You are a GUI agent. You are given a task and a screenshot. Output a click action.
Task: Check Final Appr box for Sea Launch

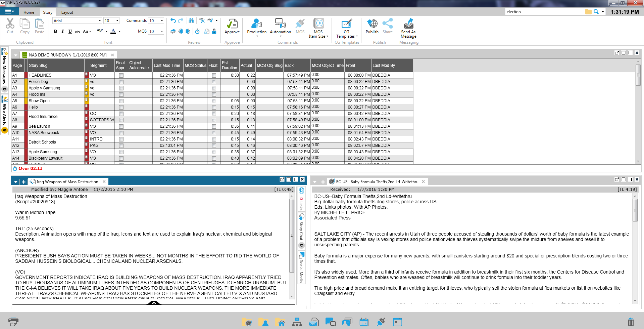121,127
